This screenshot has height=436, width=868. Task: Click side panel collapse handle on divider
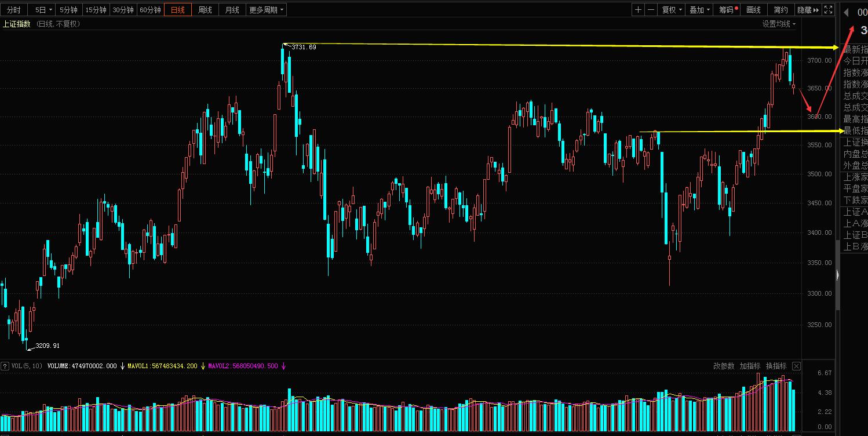coord(837,275)
